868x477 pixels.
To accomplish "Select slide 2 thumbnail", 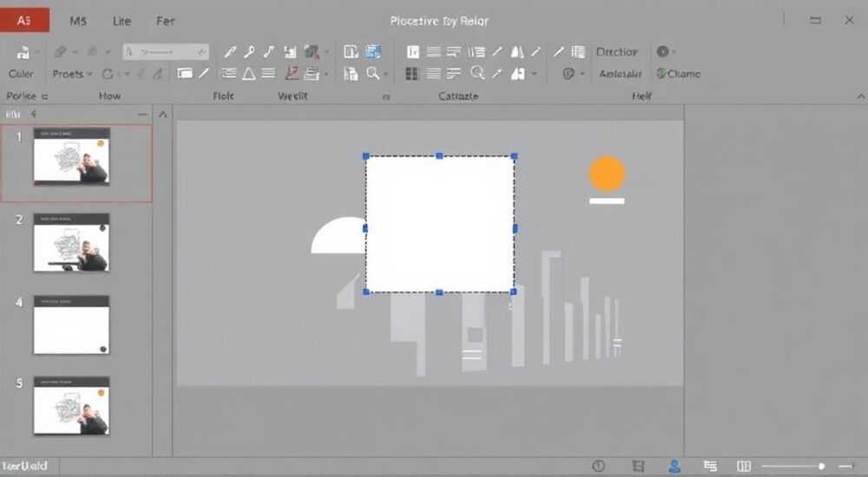I will 71,242.
